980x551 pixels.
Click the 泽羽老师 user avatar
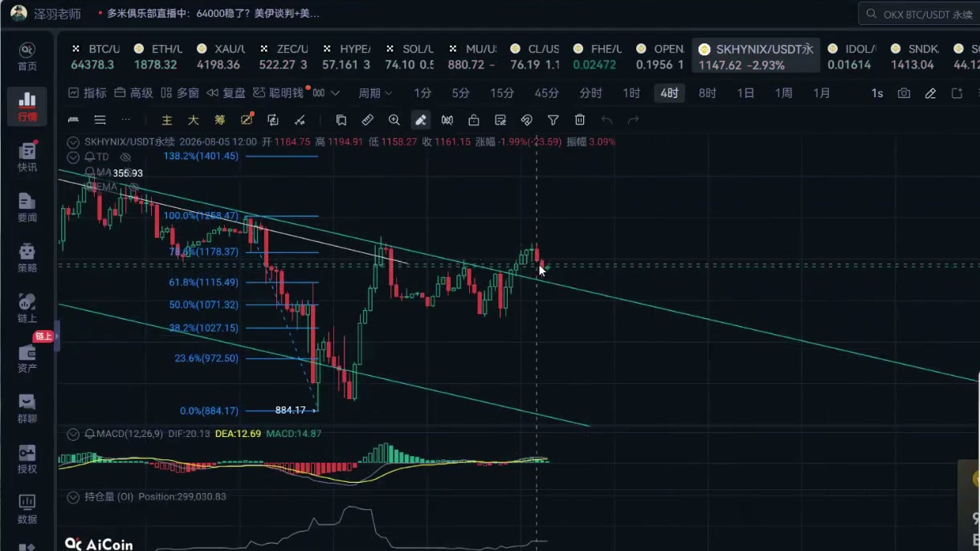click(18, 13)
